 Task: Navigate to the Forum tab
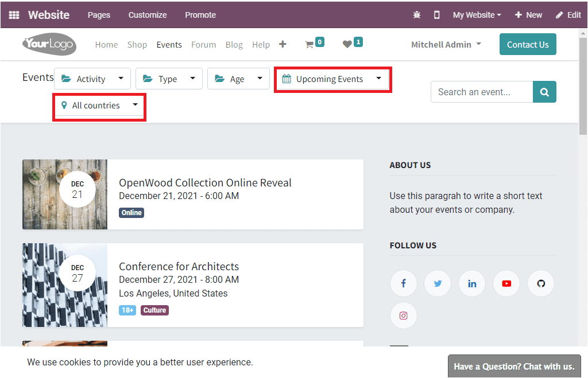[x=203, y=44]
